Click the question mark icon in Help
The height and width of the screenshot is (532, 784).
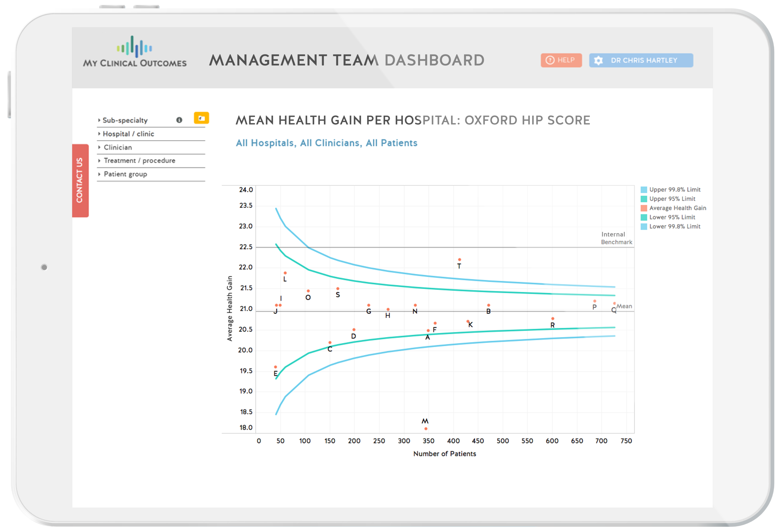click(550, 60)
